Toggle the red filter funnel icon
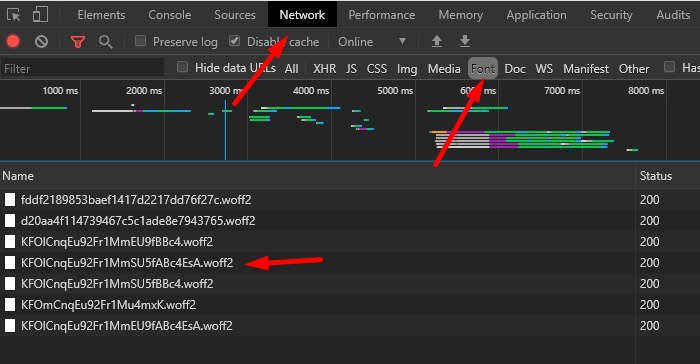The width and height of the screenshot is (700, 364). 78,42
